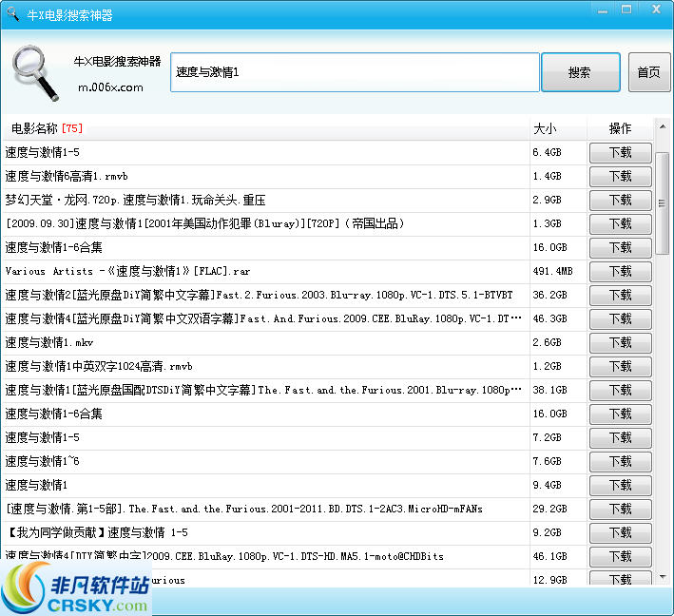Screen dimensions: 674x616
Task: Focus the search box containing 速度与激情1
Action: [355, 72]
